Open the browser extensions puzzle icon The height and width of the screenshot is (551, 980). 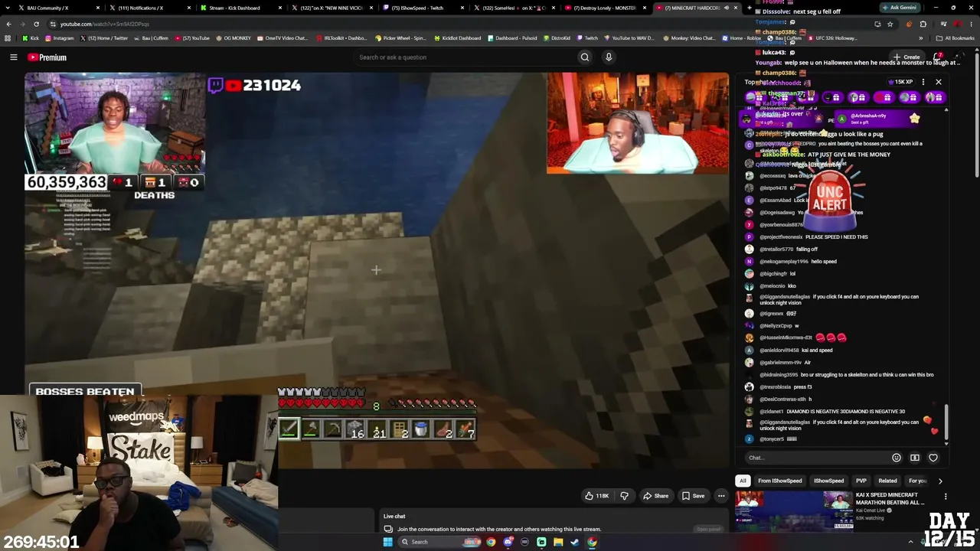click(923, 24)
